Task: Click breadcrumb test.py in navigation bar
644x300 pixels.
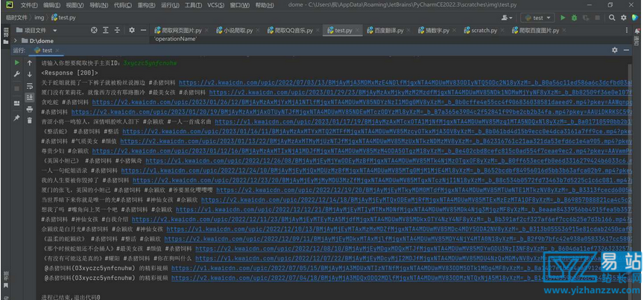Action: point(63,18)
